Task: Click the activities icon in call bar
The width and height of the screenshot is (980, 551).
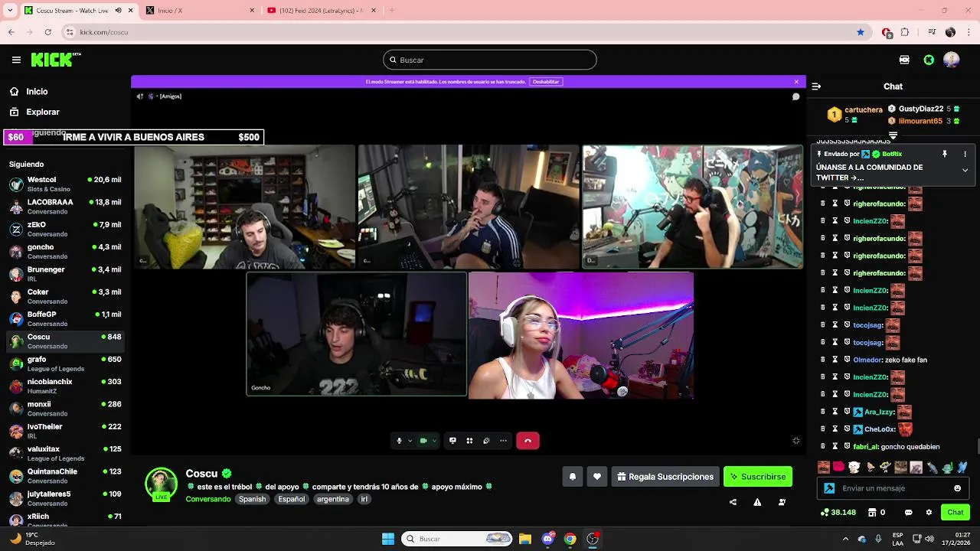Action: (x=486, y=441)
